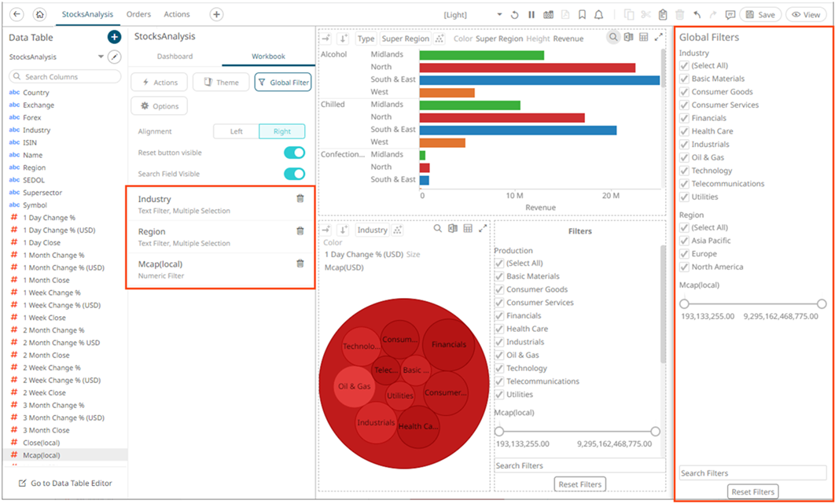Expand the StocksAnalysis data table dropdown arrow
This screenshot has width=835, height=504.
tap(101, 57)
